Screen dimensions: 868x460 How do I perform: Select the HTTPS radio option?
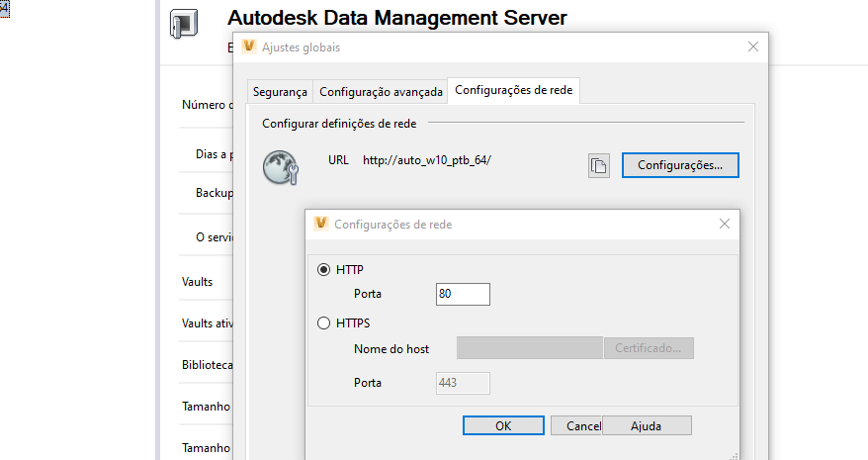324,322
